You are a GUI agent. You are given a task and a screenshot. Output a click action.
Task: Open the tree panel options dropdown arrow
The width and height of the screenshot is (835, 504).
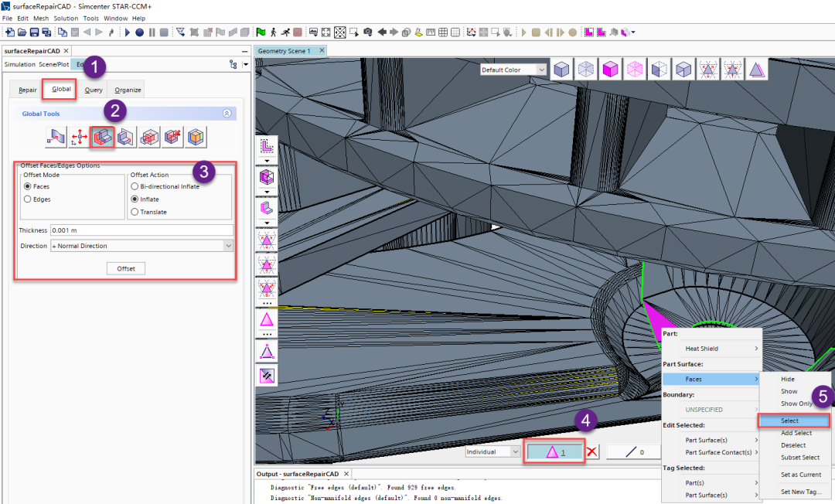coord(246,64)
